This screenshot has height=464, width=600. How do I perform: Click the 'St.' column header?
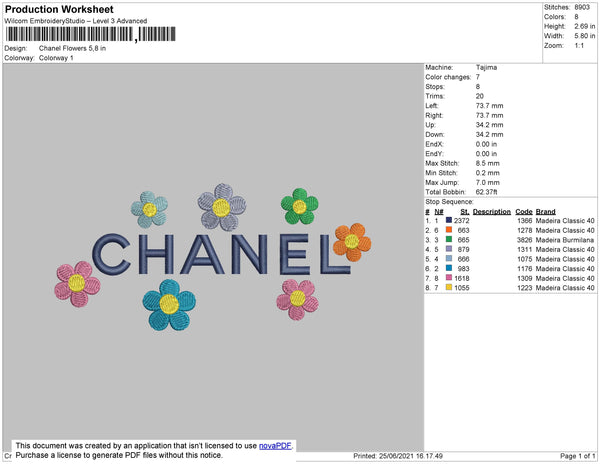pyautogui.click(x=465, y=212)
